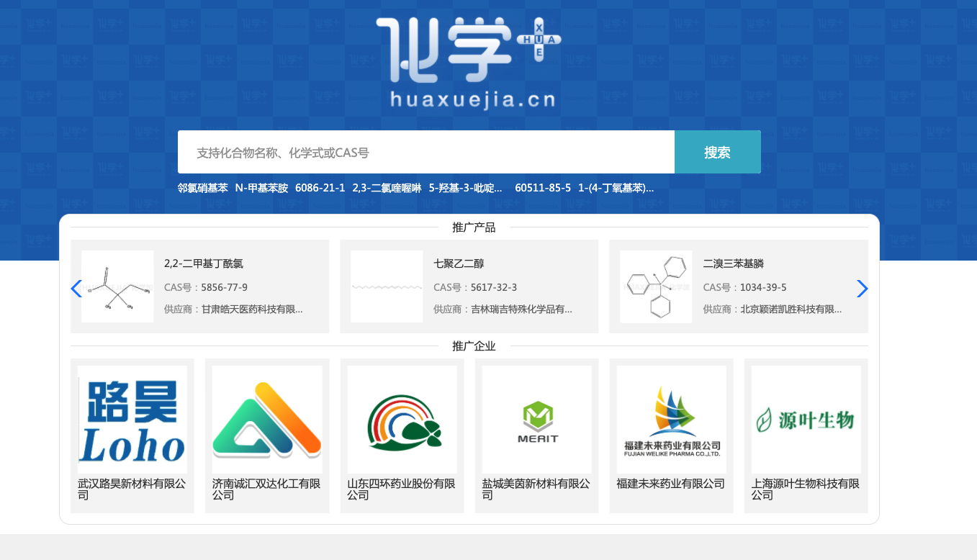Click the 山东四环药业 rainbow logo
The height and width of the screenshot is (560, 977).
(x=402, y=420)
